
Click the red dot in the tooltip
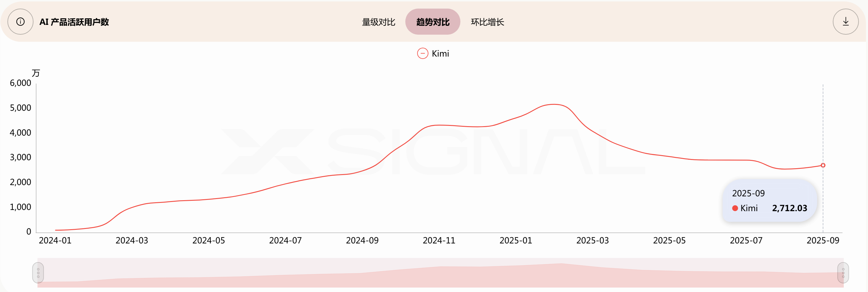tap(735, 208)
